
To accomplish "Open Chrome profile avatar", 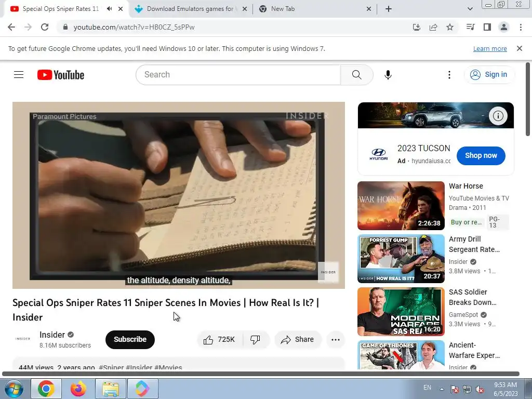I will tap(504, 27).
